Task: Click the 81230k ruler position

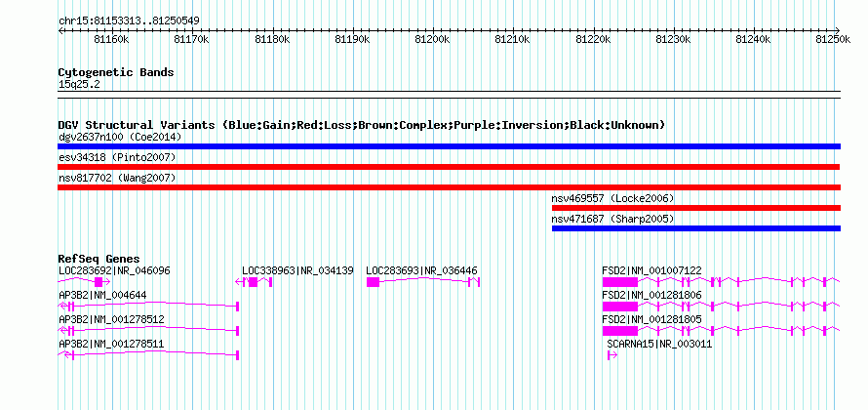Action: click(674, 39)
